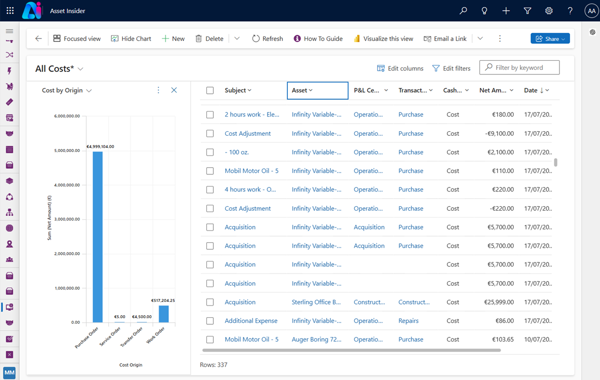Click the lightning bolt sidebar icon
The width and height of the screenshot is (600, 380).
point(10,71)
